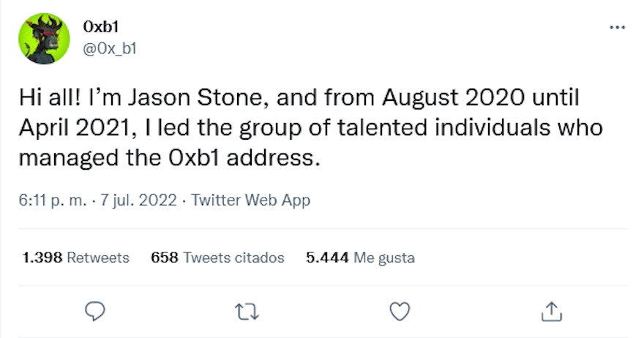
Task: Click the retweet arrows icon
Action: point(246,312)
